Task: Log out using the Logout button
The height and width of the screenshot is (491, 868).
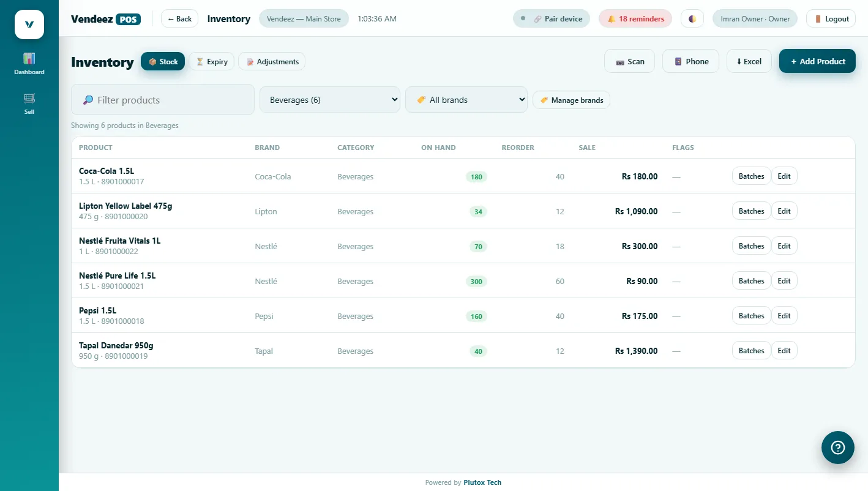Action: click(831, 19)
